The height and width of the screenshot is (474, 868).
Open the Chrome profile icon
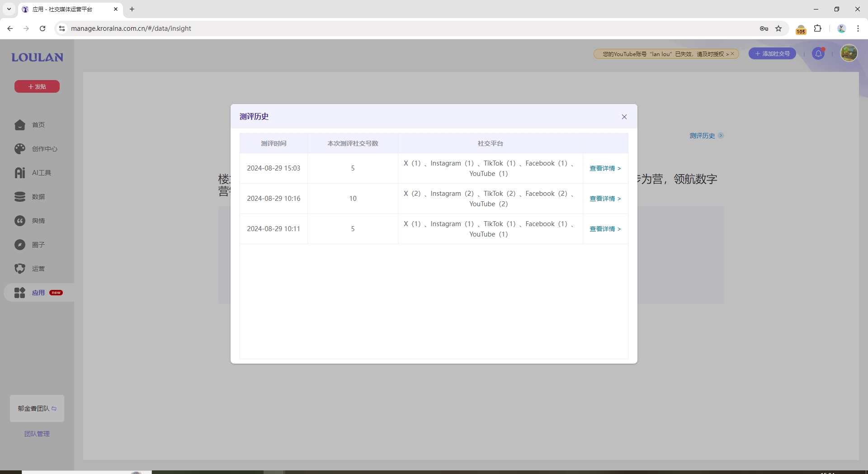coord(841,28)
